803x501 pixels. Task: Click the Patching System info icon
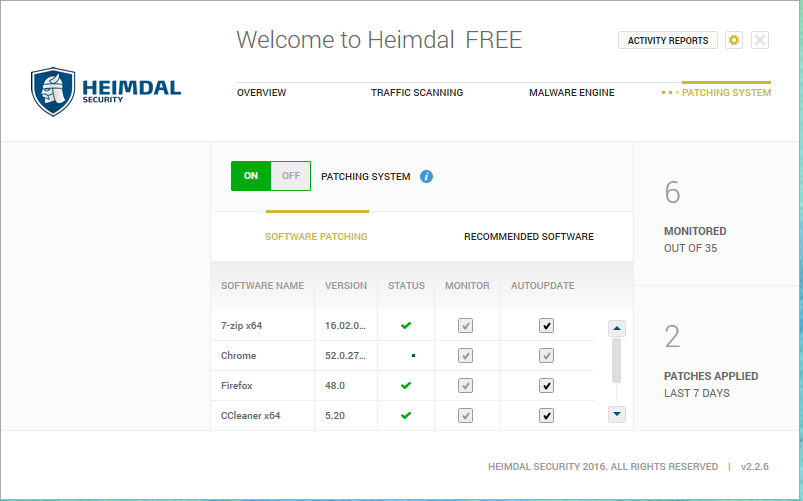coord(426,176)
